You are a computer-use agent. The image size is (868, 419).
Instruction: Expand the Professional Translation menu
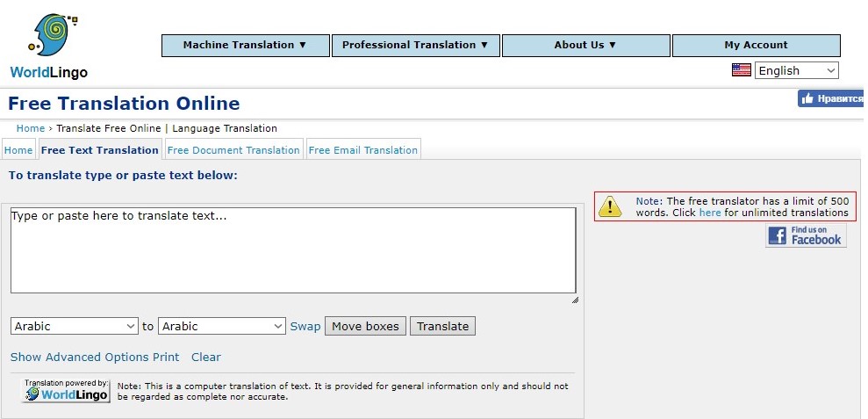pos(415,46)
